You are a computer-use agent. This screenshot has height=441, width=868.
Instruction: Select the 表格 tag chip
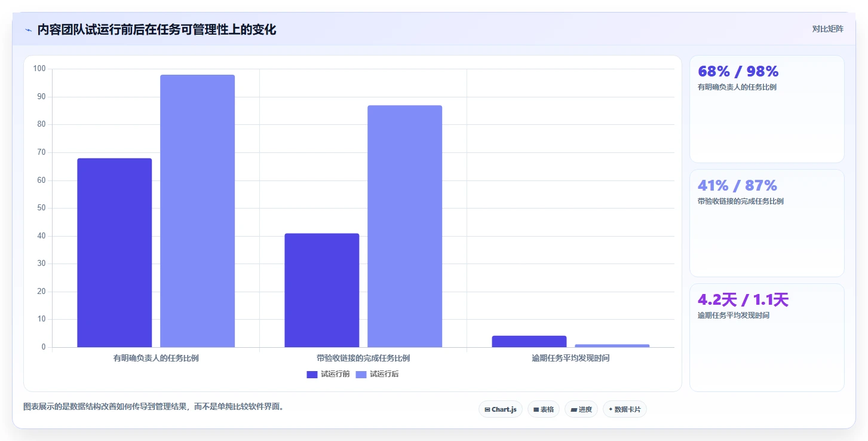click(544, 409)
